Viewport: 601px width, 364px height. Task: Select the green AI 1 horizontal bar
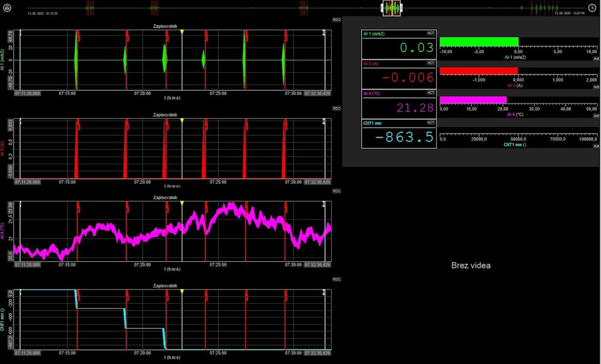(479, 42)
